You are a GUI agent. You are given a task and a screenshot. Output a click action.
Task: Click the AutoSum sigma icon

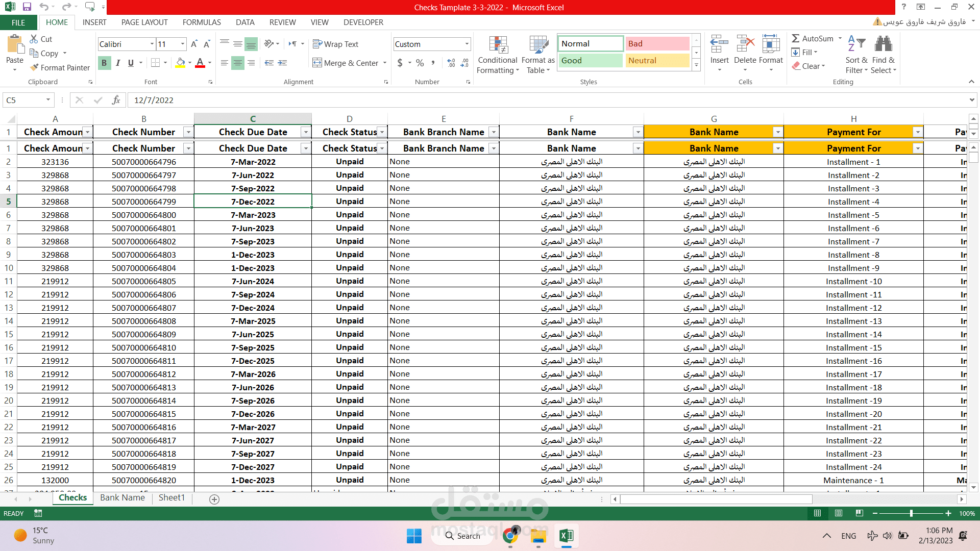pos(795,38)
